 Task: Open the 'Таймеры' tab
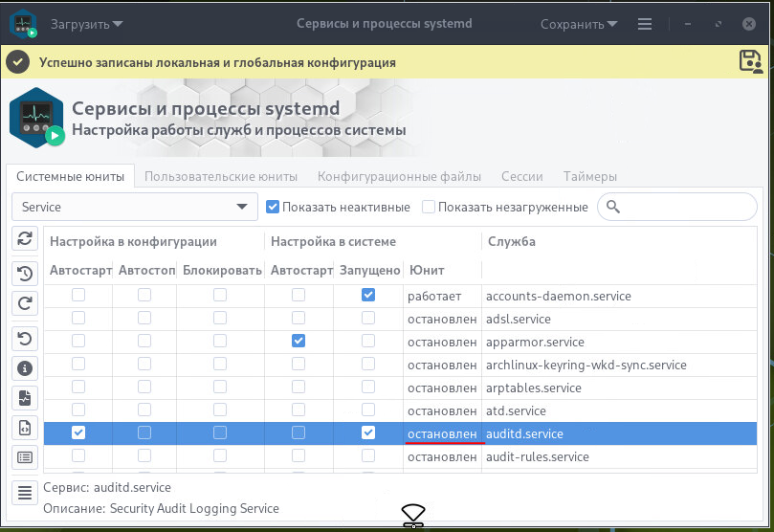pyautogui.click(x=589, y=176)
